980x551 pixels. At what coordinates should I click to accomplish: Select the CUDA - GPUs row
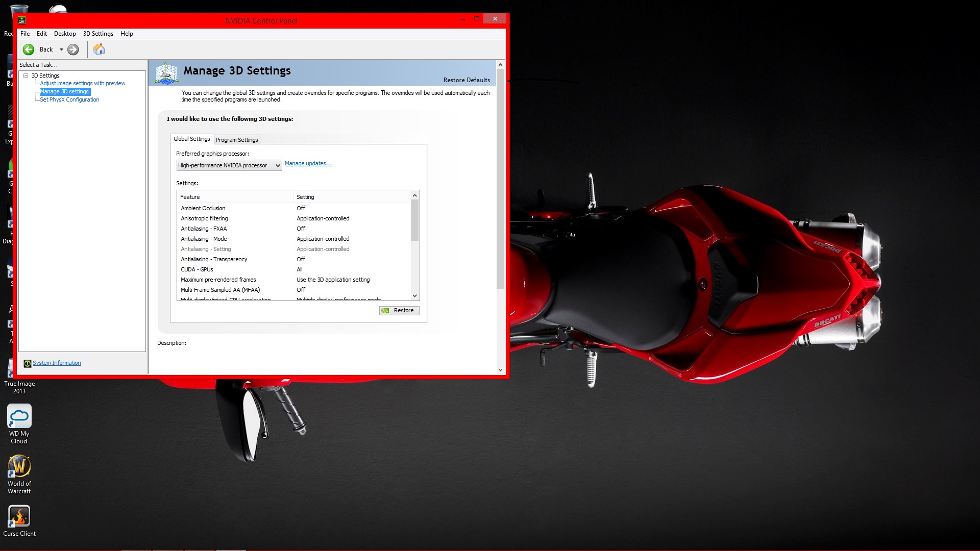294,269
